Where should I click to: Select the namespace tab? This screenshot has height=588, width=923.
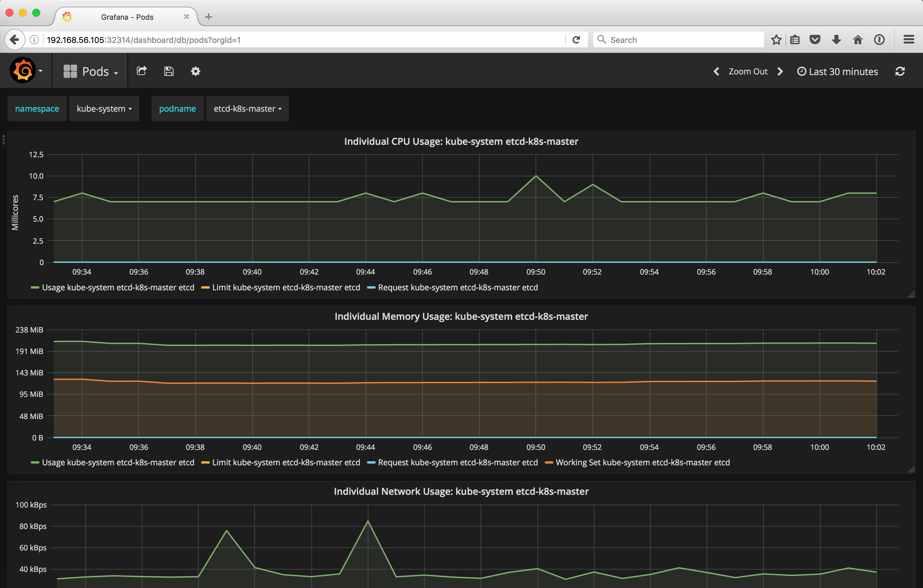[x=36, y=108]
